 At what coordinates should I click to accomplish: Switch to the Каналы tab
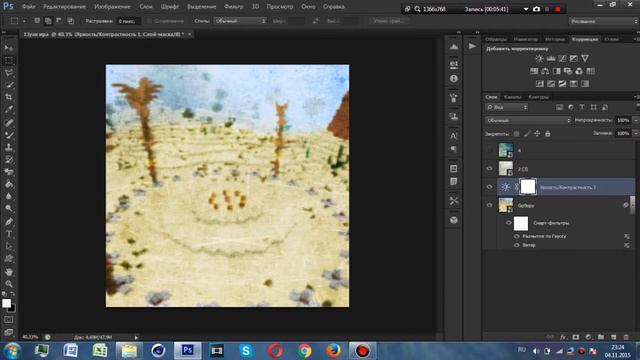[x=512, y=97]
